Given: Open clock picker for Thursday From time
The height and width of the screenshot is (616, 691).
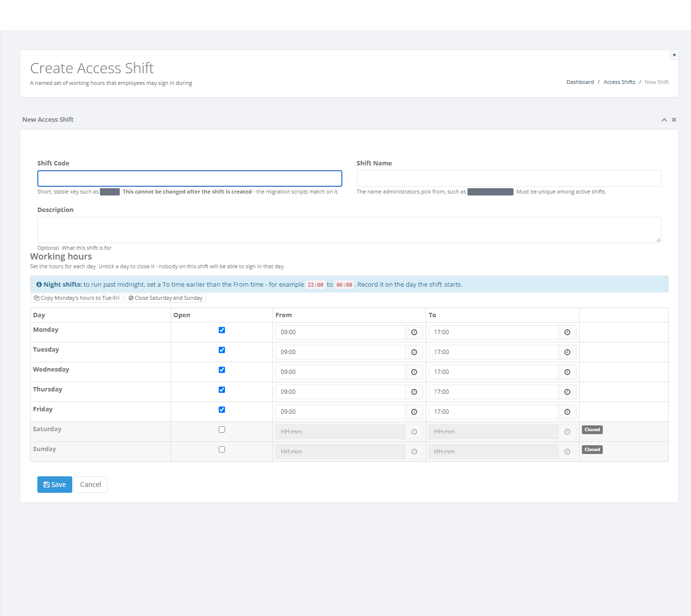Looking at the screenshot, I should (414, 392).
